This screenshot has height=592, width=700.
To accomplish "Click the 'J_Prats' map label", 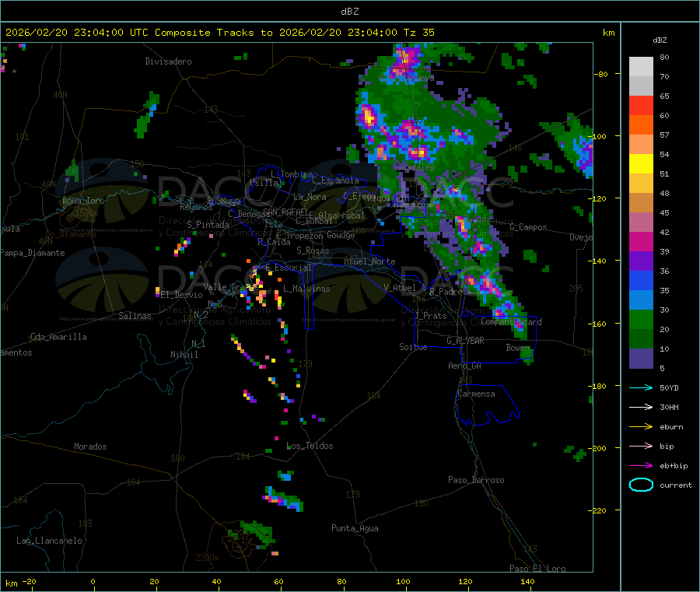I will 431,316.
